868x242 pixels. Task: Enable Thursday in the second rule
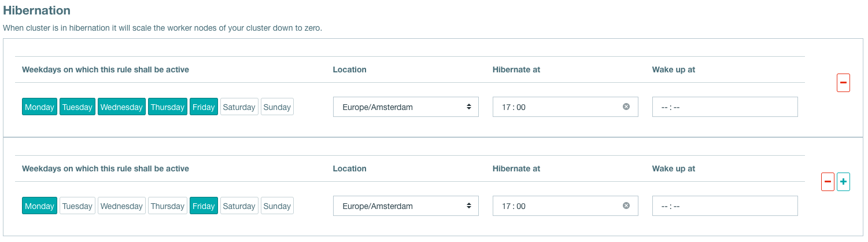click(x=168, y=206)
